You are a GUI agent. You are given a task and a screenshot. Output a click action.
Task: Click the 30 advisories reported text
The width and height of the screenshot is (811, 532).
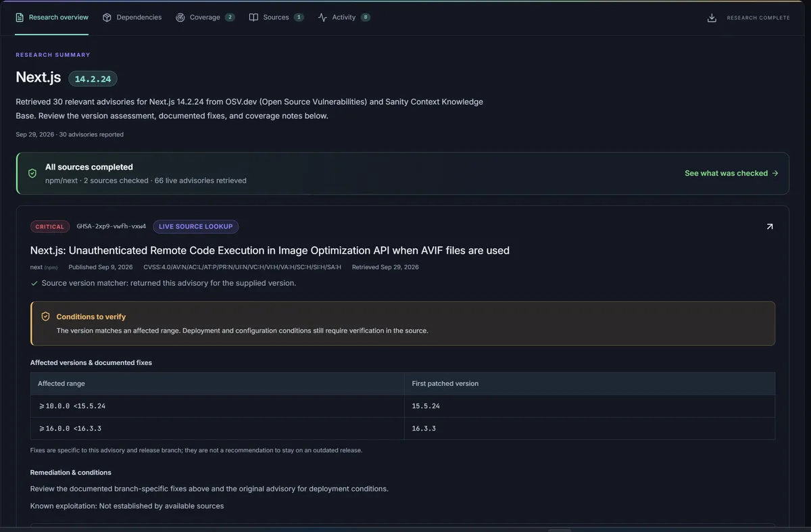point(91,135)
